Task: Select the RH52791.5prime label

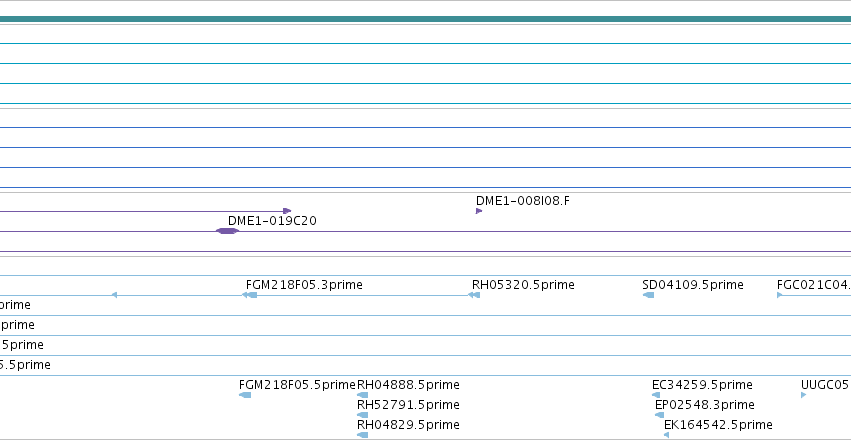Action: pyautogui.click(x=408, y=405)
